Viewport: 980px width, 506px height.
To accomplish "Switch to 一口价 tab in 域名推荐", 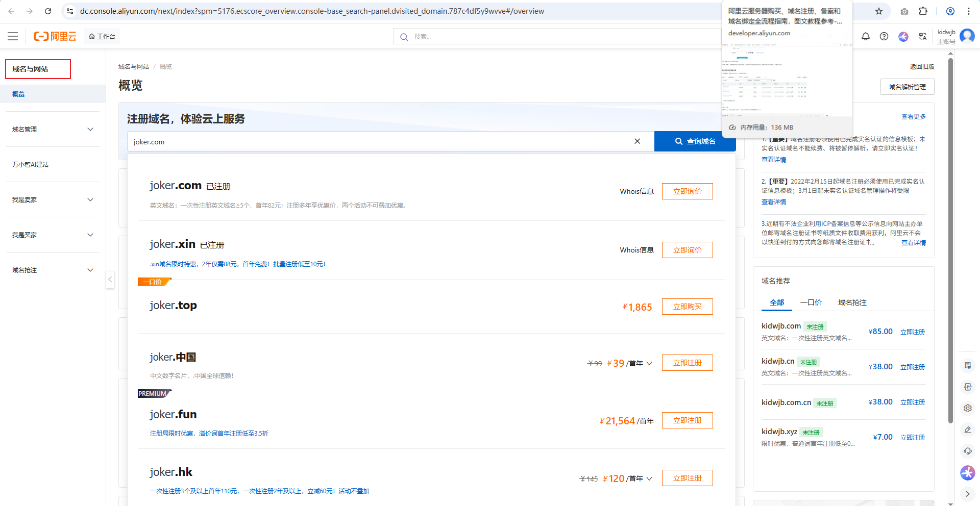I will click(x=811, y=302).
